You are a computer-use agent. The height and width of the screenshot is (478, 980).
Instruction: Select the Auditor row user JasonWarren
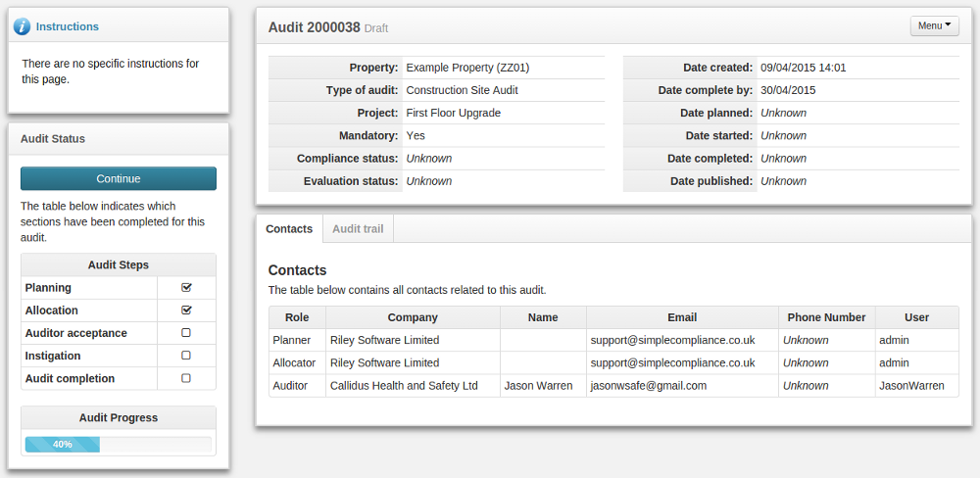point(911,386)
